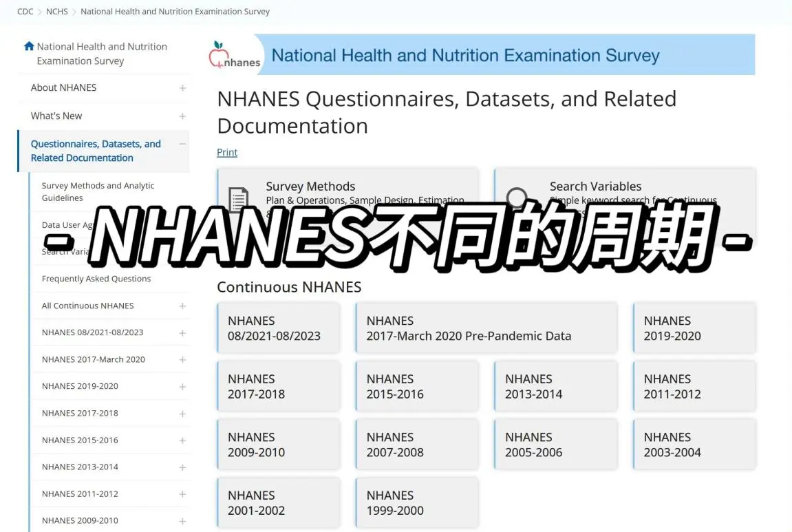Go to CDC in the breadcrumb
The width and height of the screenshot is (792, 532).
coord(25,11)
